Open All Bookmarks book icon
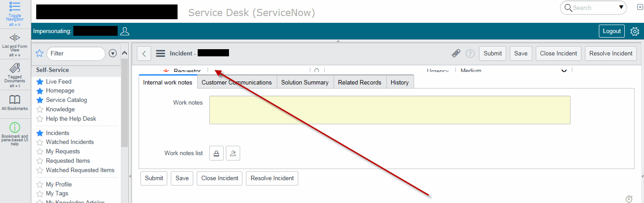Viewport: 644px width, 203px height. 15,100
